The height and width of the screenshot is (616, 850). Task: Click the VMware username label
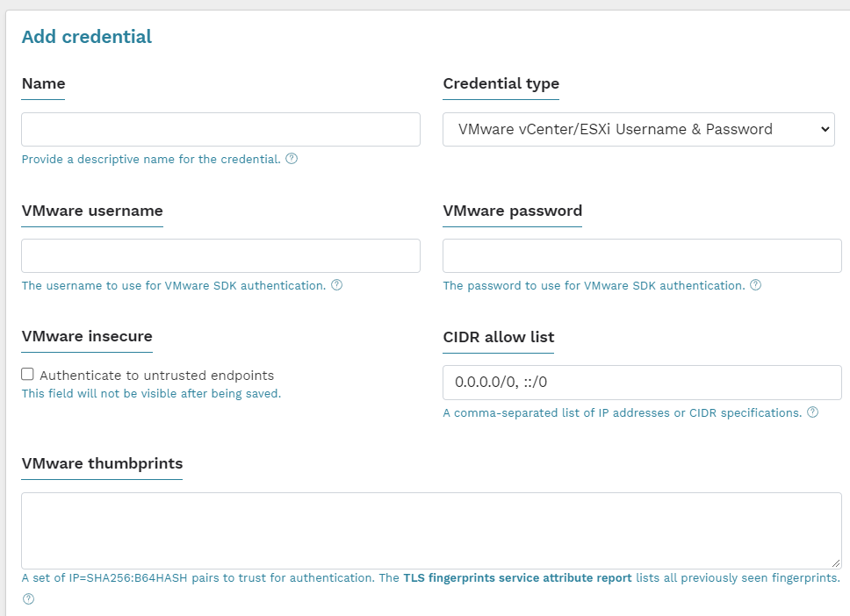(92, 211)
